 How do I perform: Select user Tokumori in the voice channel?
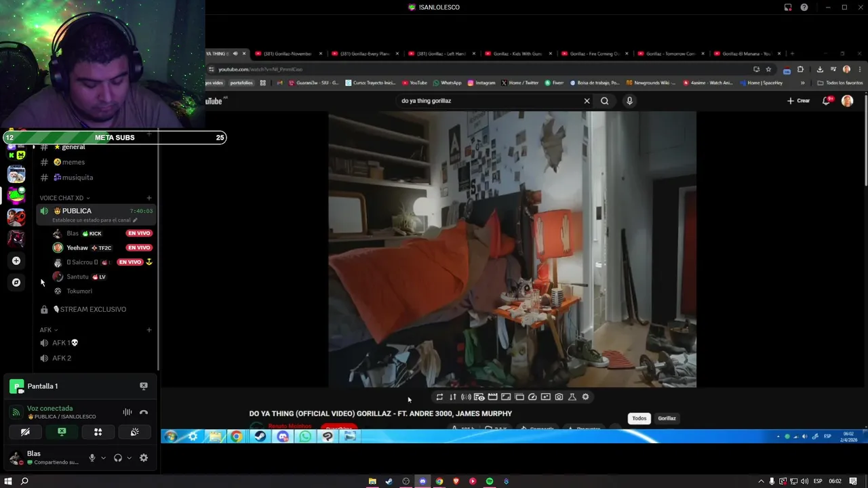point(102,291)
